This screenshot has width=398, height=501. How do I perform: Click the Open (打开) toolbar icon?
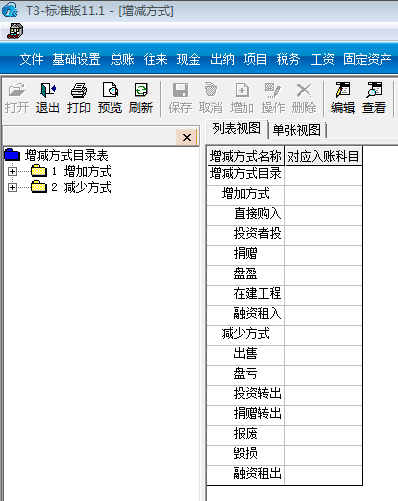tap(17, 98)
